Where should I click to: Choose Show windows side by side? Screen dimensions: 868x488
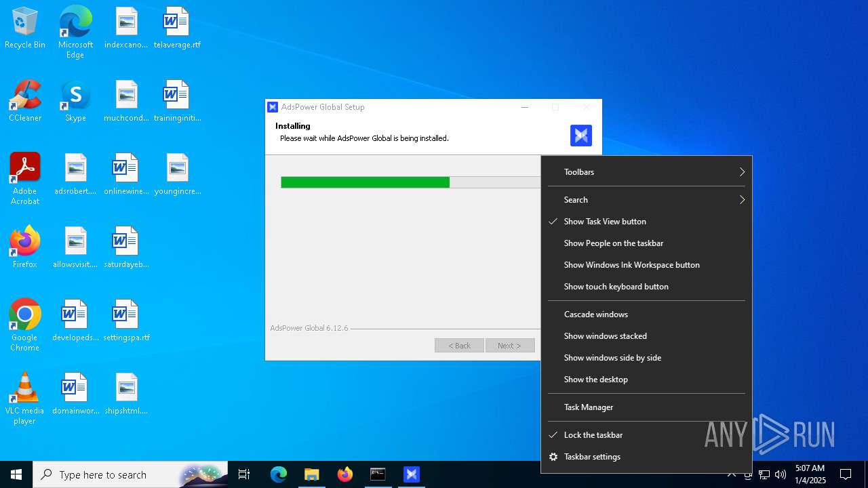(x=646, y=358)
